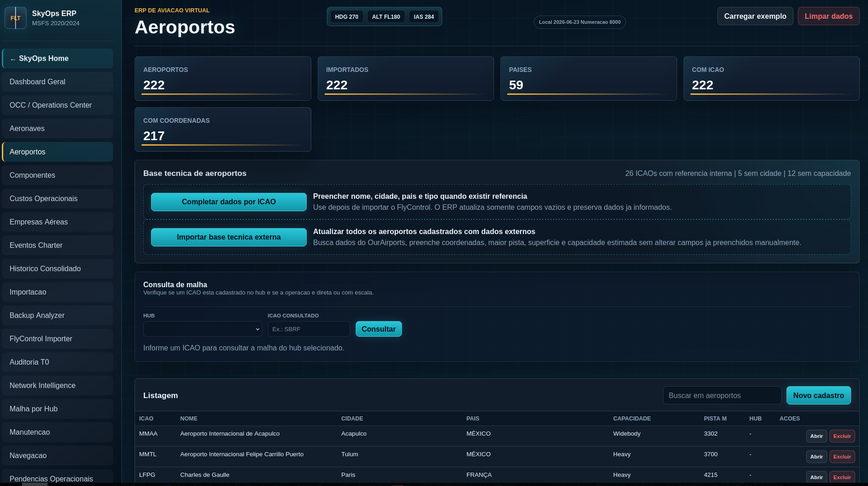
Task: Click the Local 2026-06-23 Numeracao badge
Action: (580, 22)
